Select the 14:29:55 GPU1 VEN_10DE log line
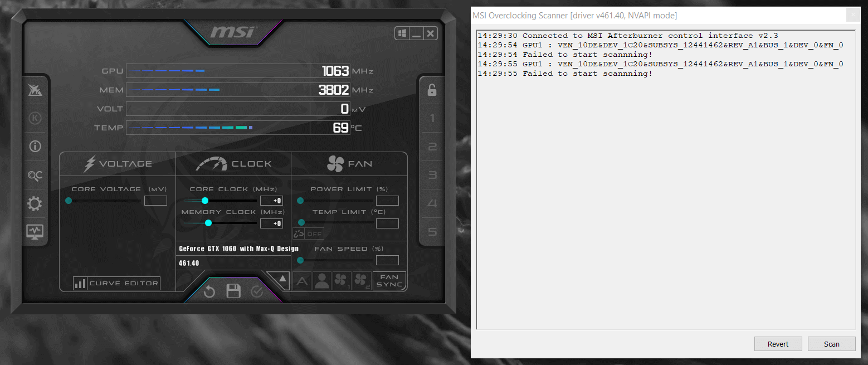This screenshot has width=868, height=365. click(x=660, y=64)
